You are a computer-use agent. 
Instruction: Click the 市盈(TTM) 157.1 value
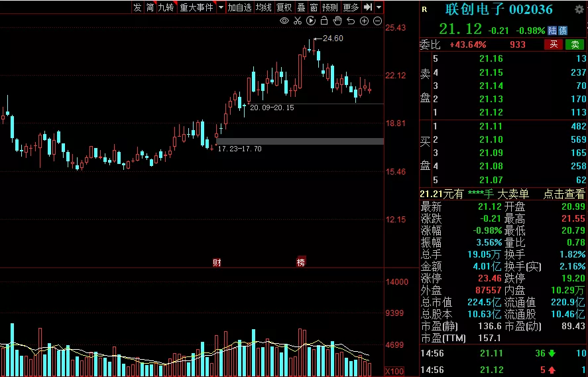click(x=489, y=338)
